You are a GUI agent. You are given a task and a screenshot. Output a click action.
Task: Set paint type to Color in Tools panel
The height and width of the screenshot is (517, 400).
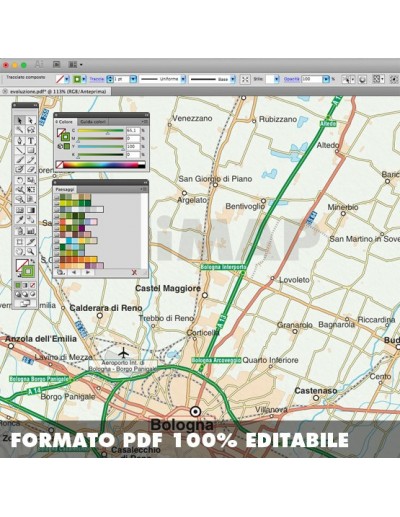pyautogui.click(x=18, y=285)
